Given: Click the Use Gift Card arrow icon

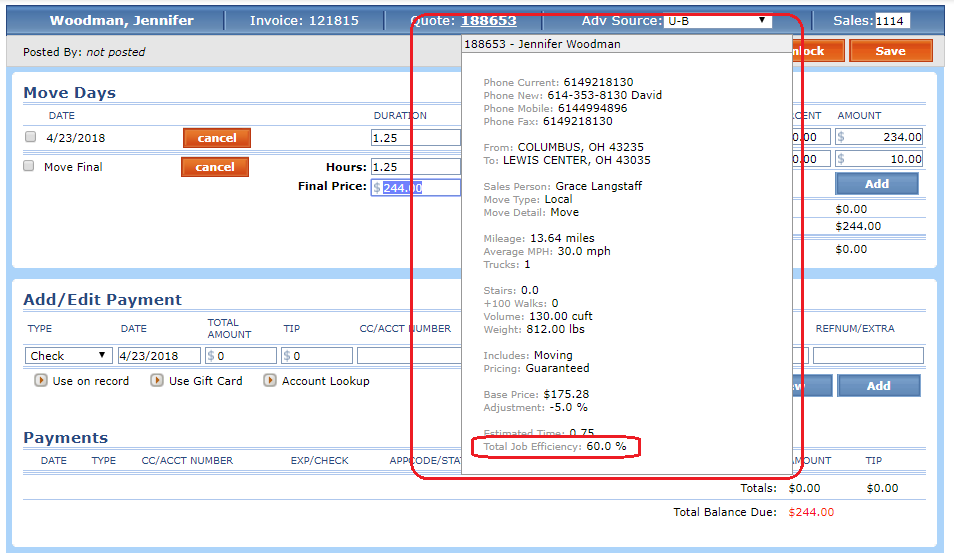Looking at the screenshot, I should tap(157, 381).
